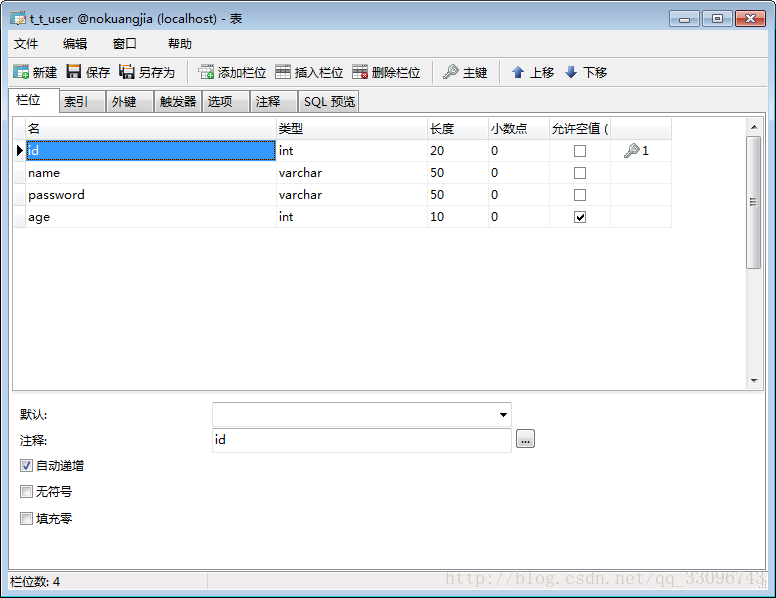Click the 允许空值 column header

point(580,129)
